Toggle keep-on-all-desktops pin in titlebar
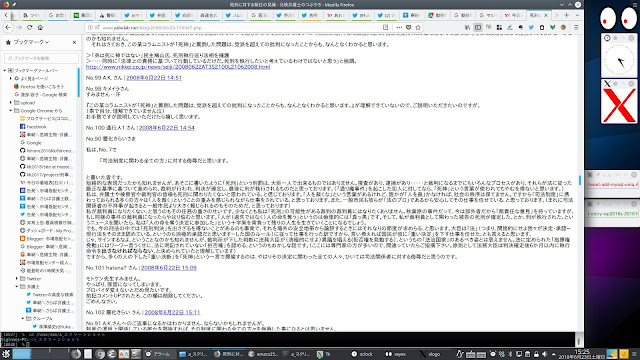The width and height of the screenshot is (640, 360). click(14, 4)
